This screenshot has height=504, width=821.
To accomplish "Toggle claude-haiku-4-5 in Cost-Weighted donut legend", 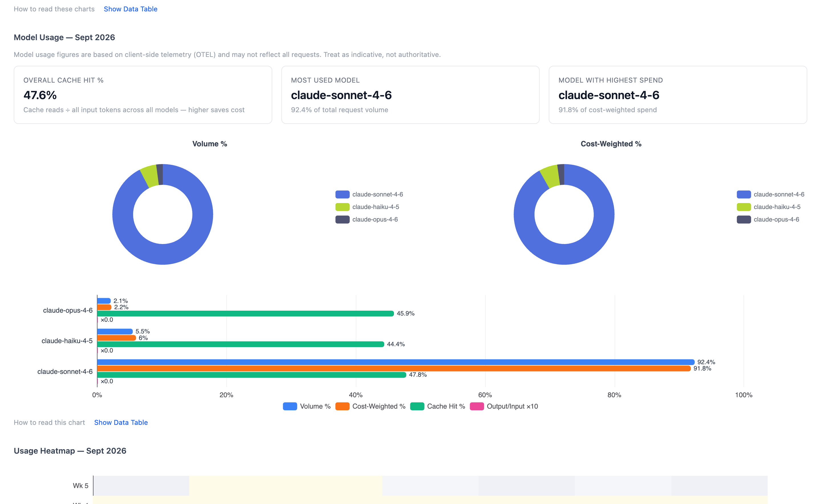I will (768, 207).
